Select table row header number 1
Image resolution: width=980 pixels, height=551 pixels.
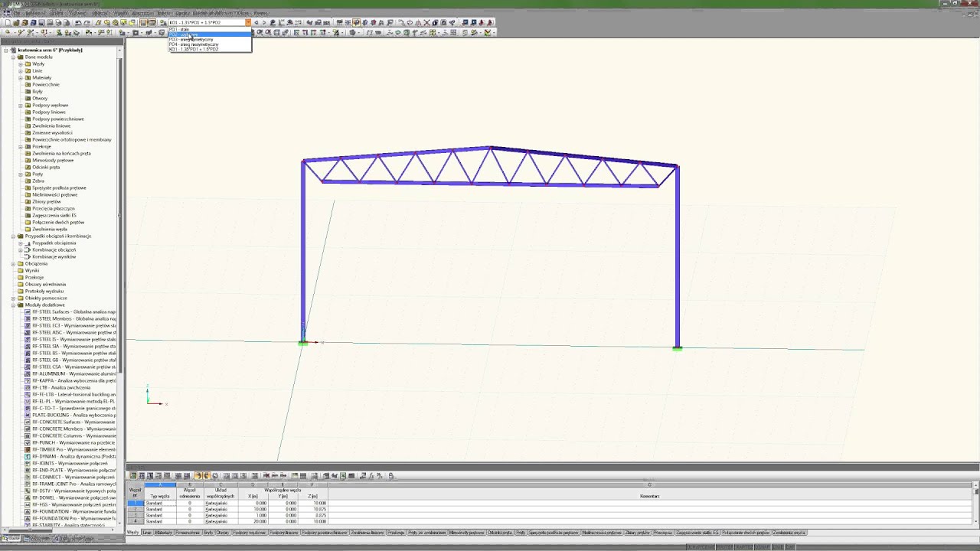135,503
